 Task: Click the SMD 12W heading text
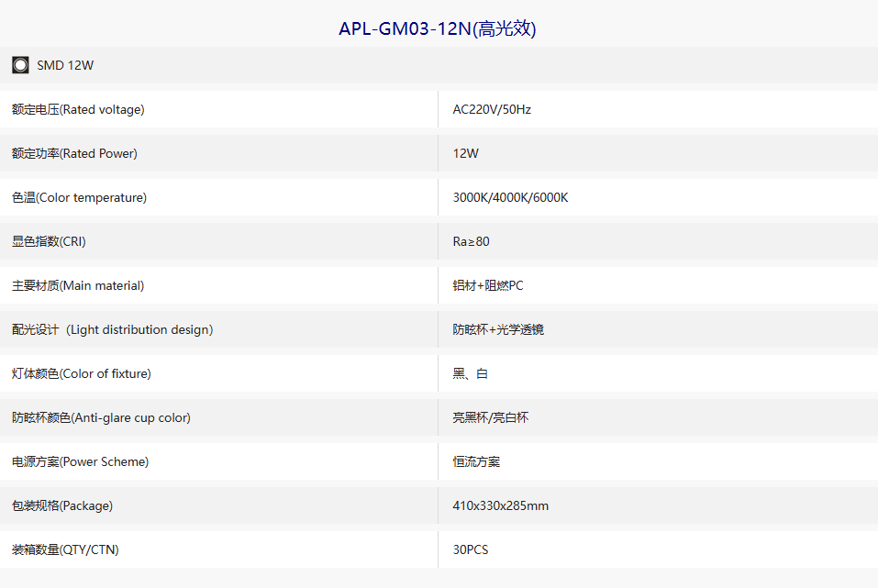point(65,65)
